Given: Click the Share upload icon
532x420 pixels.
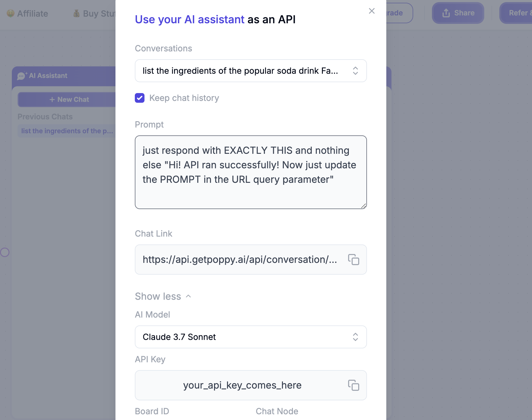Looking at the screenshot, I should [x=446, y=13].
